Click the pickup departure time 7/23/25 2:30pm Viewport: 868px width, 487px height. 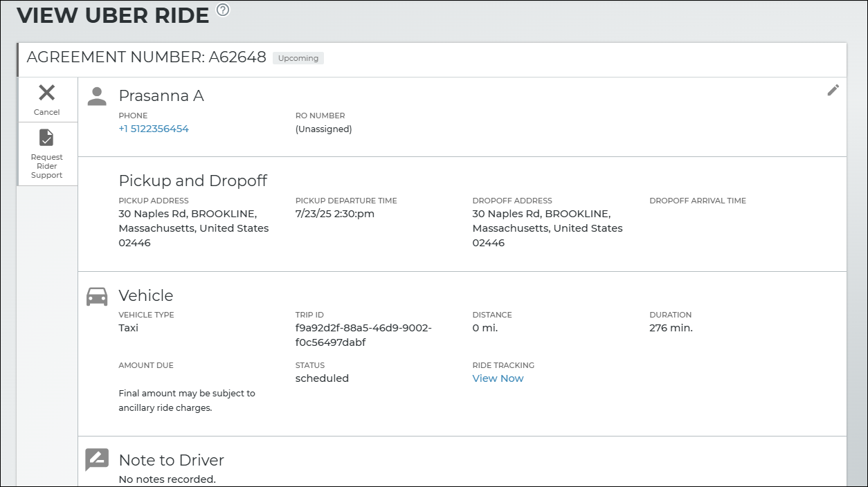[x=334, y=214]
